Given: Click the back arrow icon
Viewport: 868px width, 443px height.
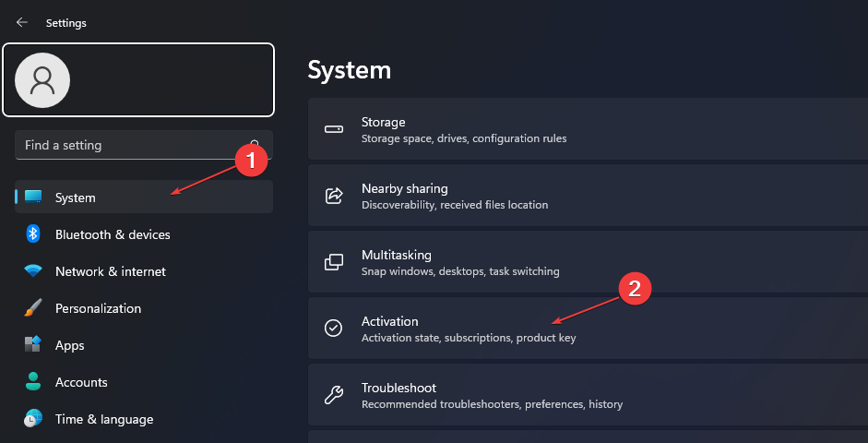Looking at the screenshot, I should 21,23.
